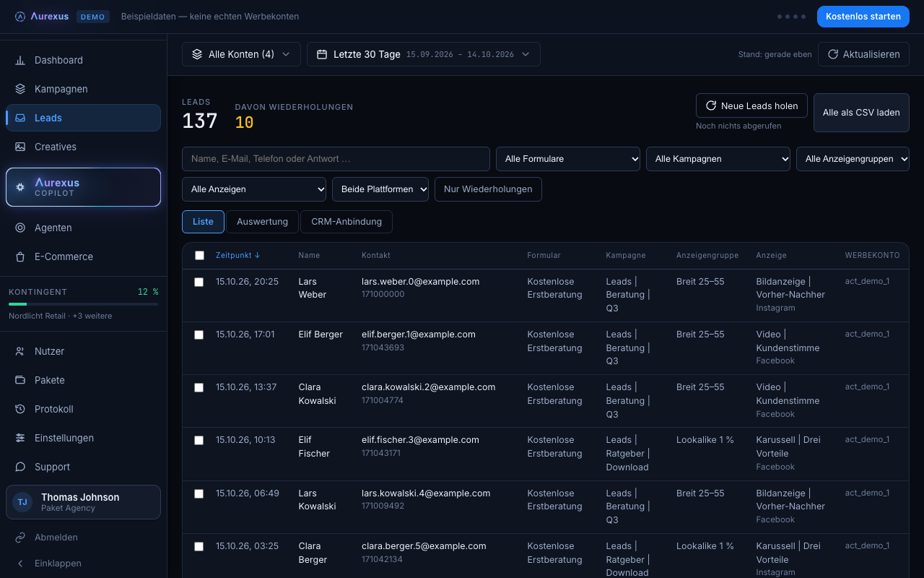924x578 pixels.
Task: Select the Liste tab
Action: tap(203, 222)
